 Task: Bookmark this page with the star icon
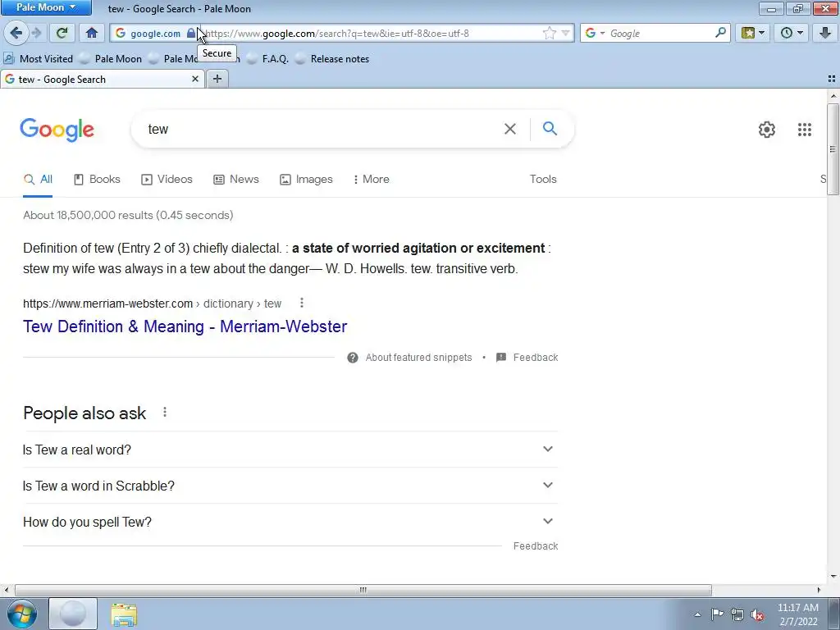(x=549, y=33)
